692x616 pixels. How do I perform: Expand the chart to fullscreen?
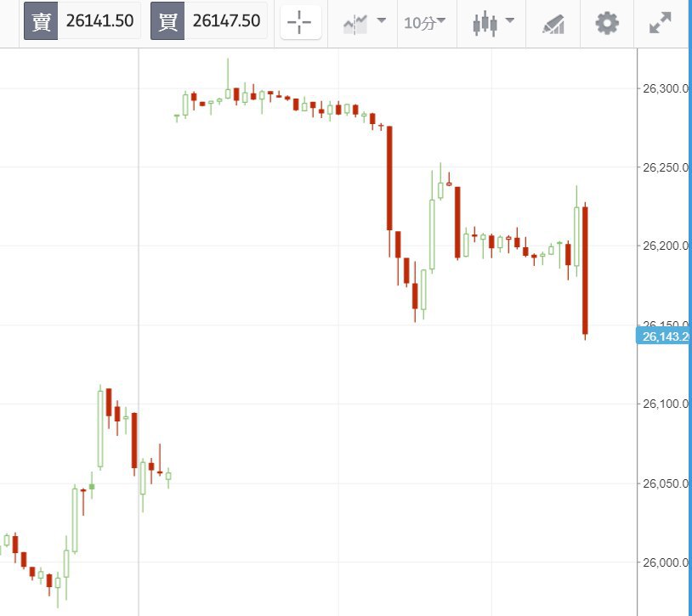point(661,23)
